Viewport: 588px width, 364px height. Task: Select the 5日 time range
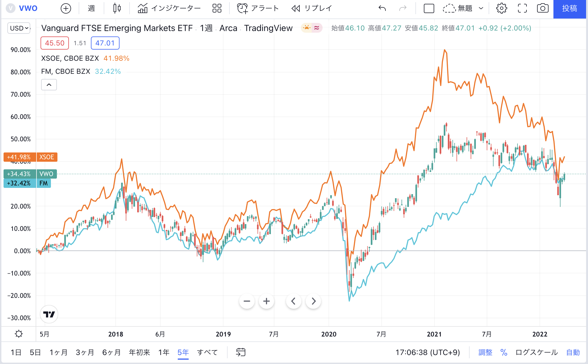[x=35, y=353]
